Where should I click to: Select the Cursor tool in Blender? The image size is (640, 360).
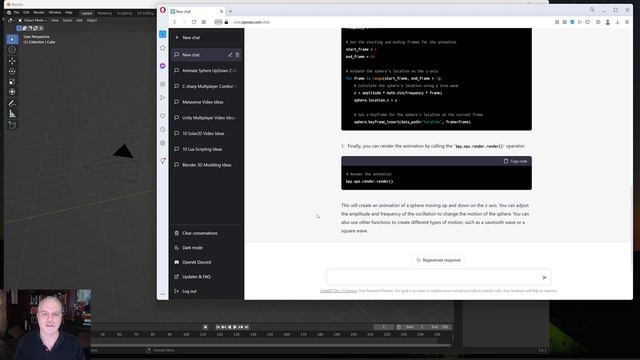(12, 50)
